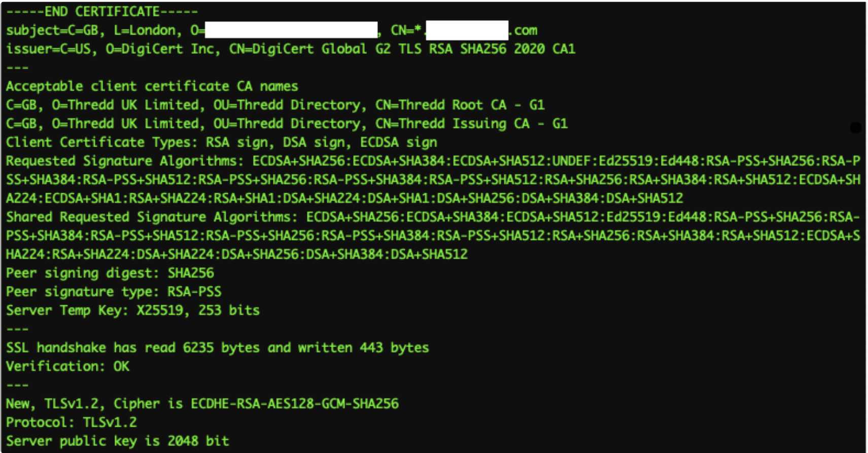Click the dark dot at right edge
This screenshot has height=453, width=868.
[856, 128]
